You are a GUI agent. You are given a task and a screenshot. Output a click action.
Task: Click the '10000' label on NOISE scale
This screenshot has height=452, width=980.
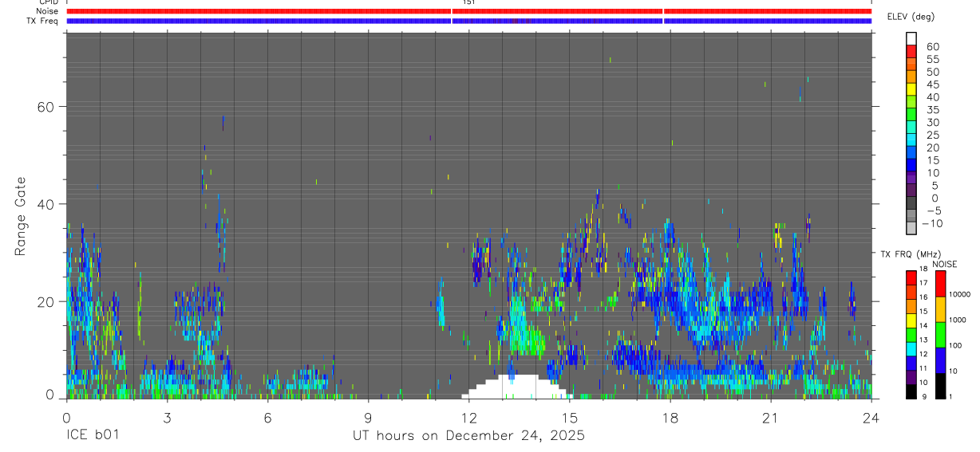click(x=958, y=295)
